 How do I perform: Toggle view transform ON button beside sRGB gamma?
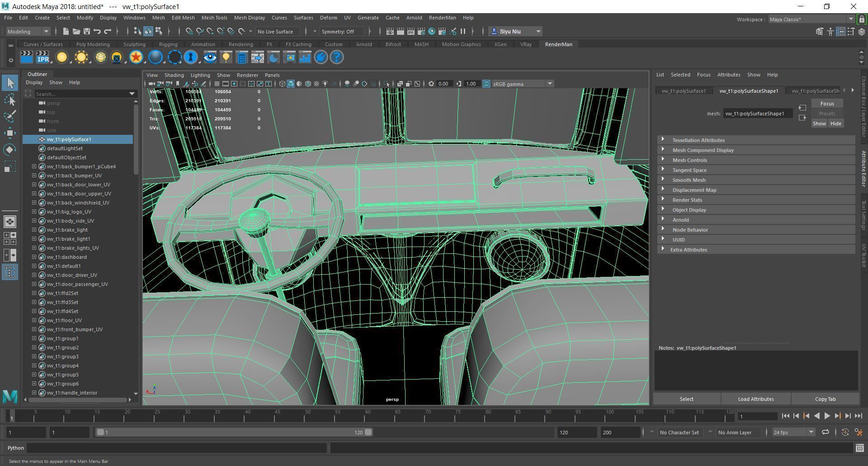coord(486,84)
